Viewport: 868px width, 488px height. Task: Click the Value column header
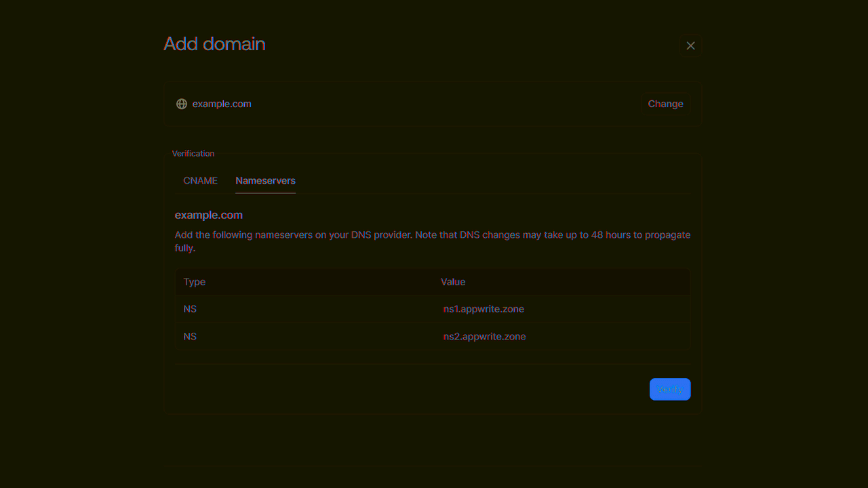click(x=453, y=281)
